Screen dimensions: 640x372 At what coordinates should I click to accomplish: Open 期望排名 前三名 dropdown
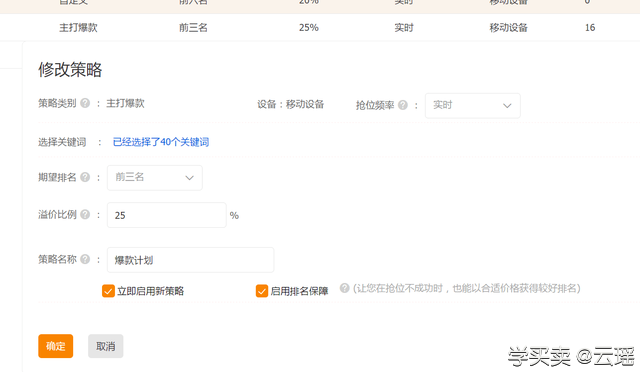(x=155, y=178)
